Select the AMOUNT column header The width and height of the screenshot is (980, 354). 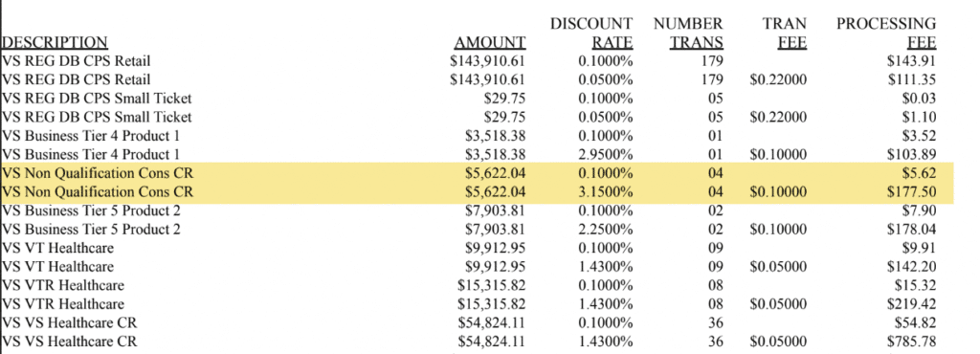[490, 42]
